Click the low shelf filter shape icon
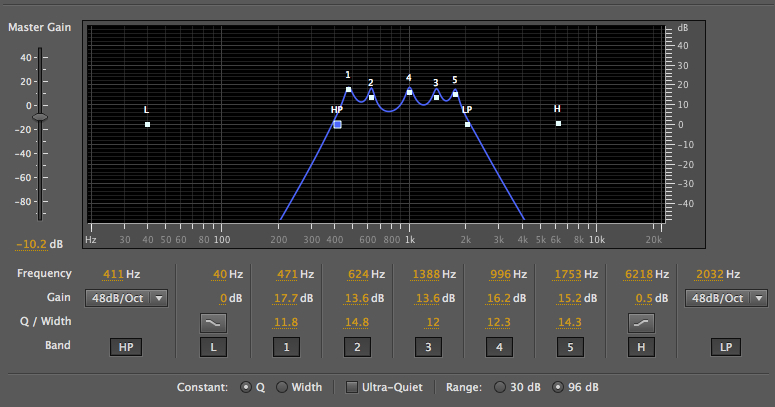Viewport: 775px width, 407px height. pos(213,321)
